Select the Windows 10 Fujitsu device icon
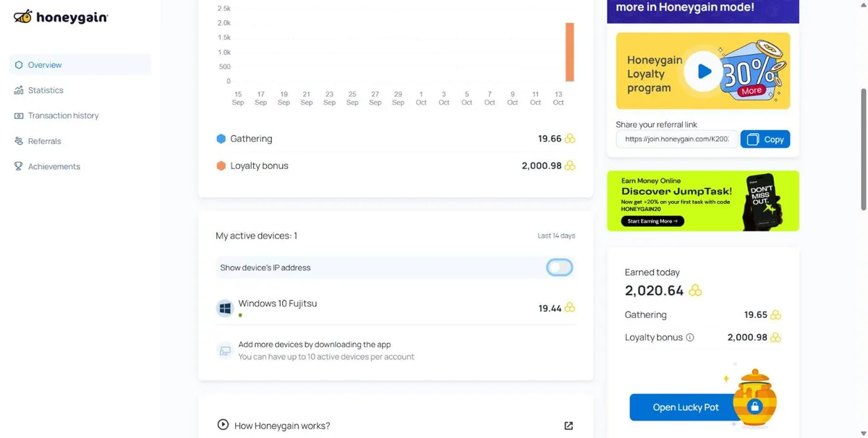 point(225,309)
